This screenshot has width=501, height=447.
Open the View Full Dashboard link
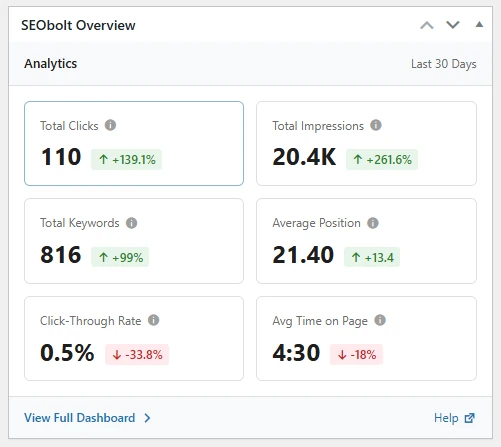(x=87, y=418)
